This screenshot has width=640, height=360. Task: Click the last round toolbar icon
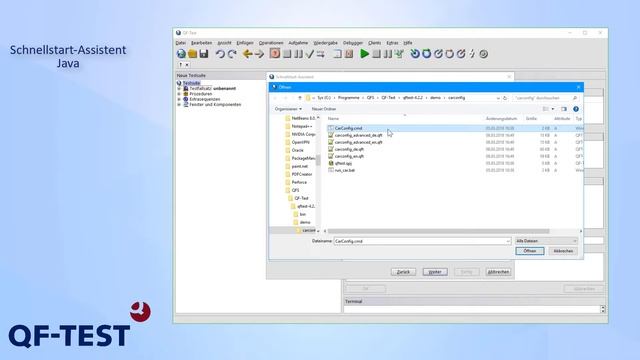484,53
